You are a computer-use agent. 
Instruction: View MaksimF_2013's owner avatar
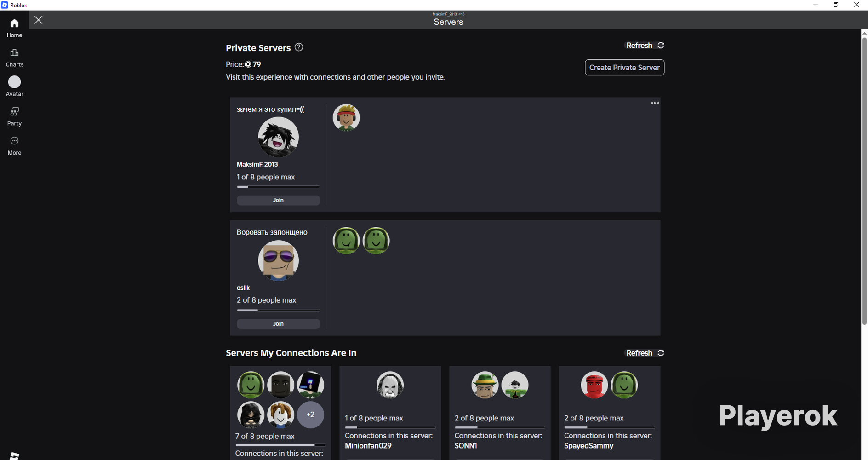[x=278, y=137]
